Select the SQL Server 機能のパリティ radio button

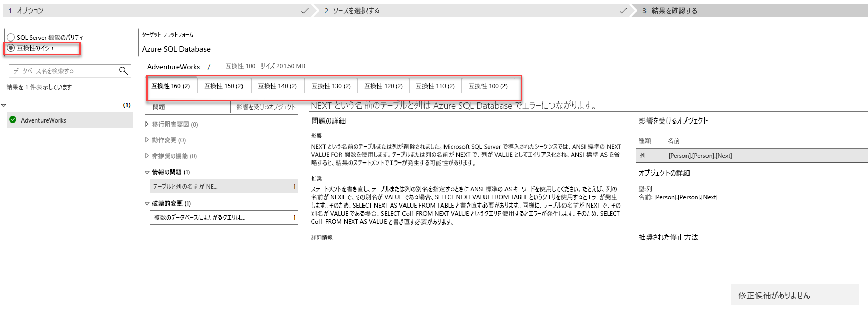click(11, 37)
